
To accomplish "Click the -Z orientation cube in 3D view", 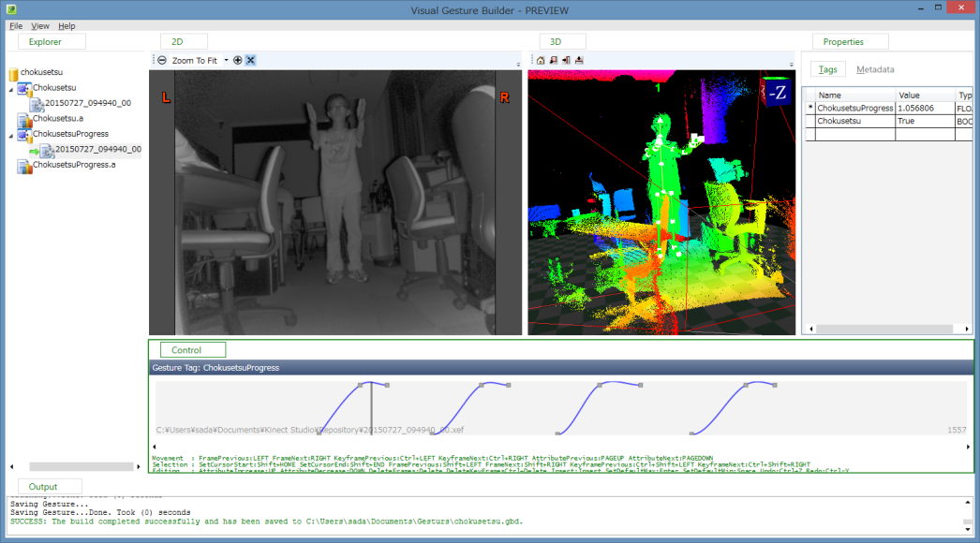I will 776,93.
